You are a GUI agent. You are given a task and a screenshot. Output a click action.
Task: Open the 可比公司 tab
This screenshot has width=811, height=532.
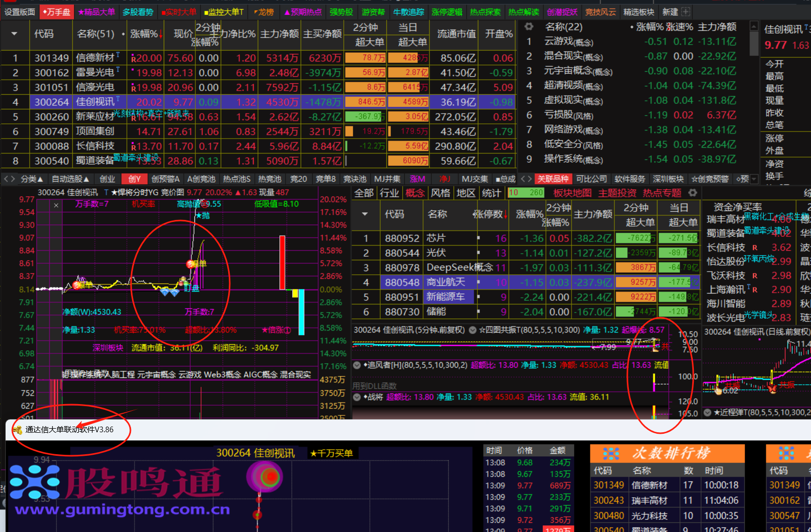(x=591, y=179)
